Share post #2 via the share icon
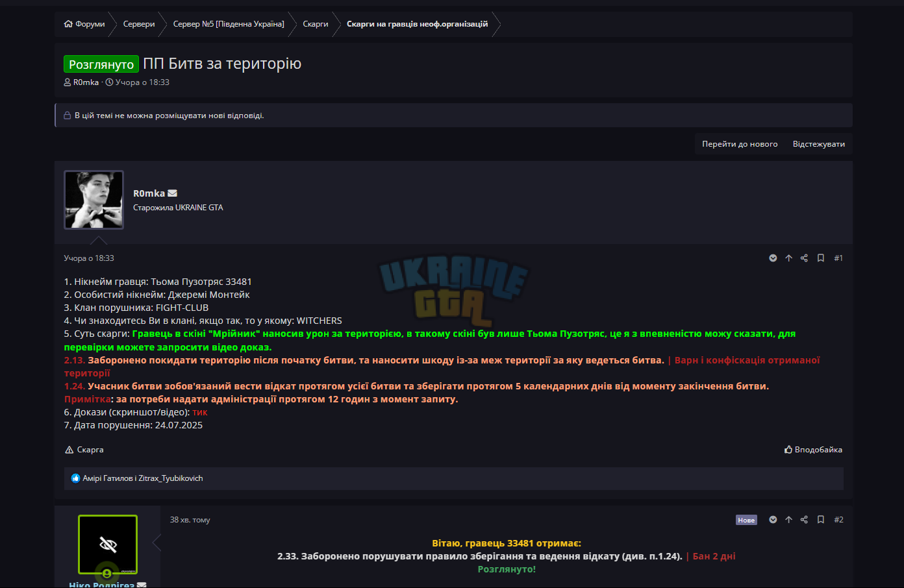 pos(804,520)
